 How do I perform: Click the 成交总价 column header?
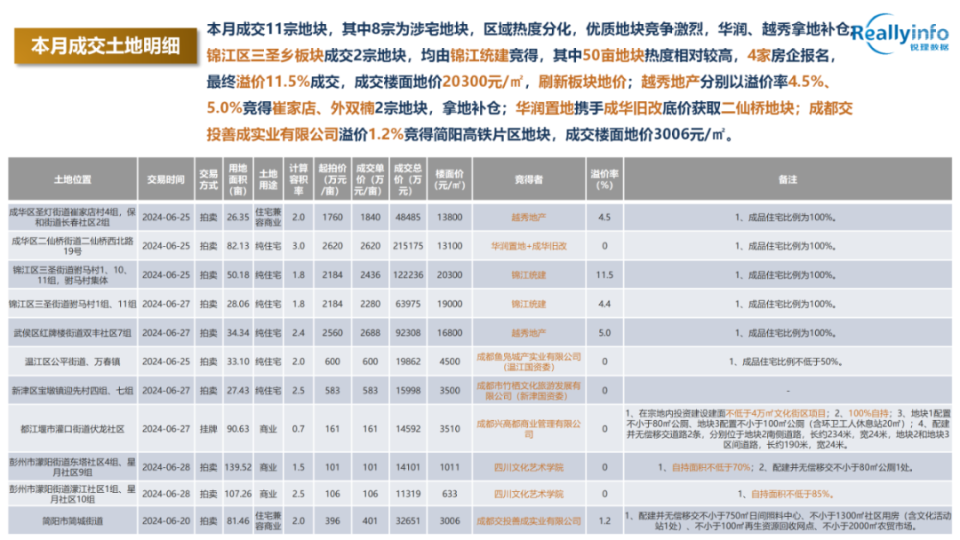click(408, 179)
